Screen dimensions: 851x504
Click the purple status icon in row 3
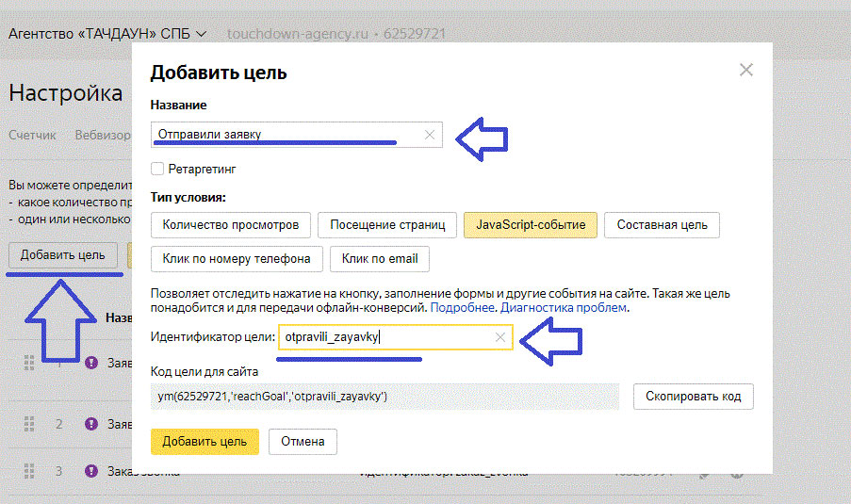[x=91, y=471]
